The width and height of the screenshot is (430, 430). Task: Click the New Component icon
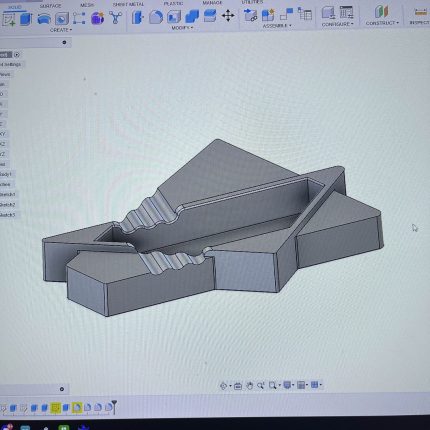coord(250,15)
